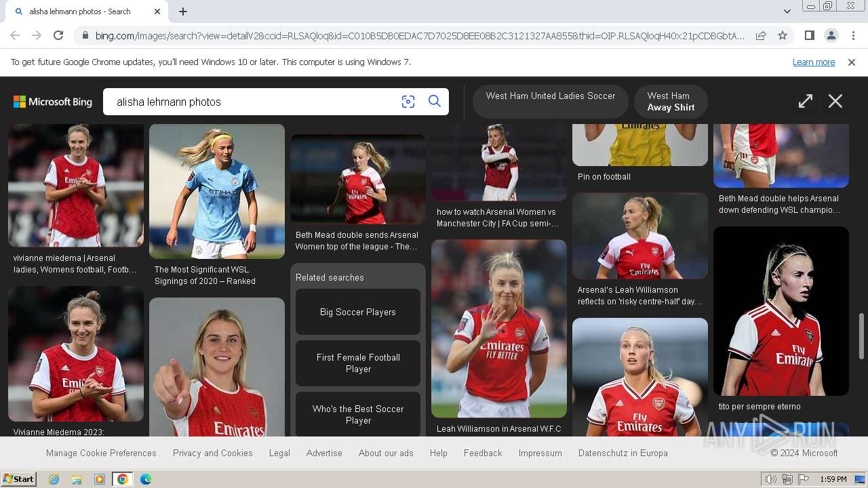
Task: Go back to the previous page
Action: pos(15,35)
